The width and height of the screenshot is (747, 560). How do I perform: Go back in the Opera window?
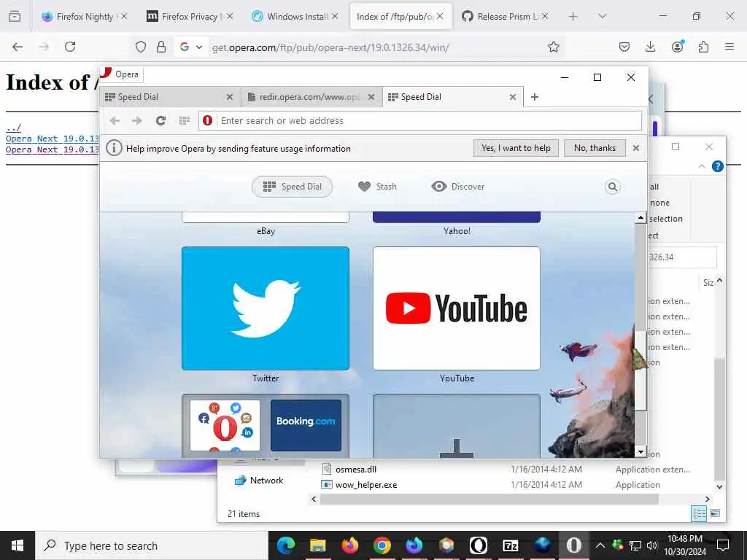(x=115, y=120)
